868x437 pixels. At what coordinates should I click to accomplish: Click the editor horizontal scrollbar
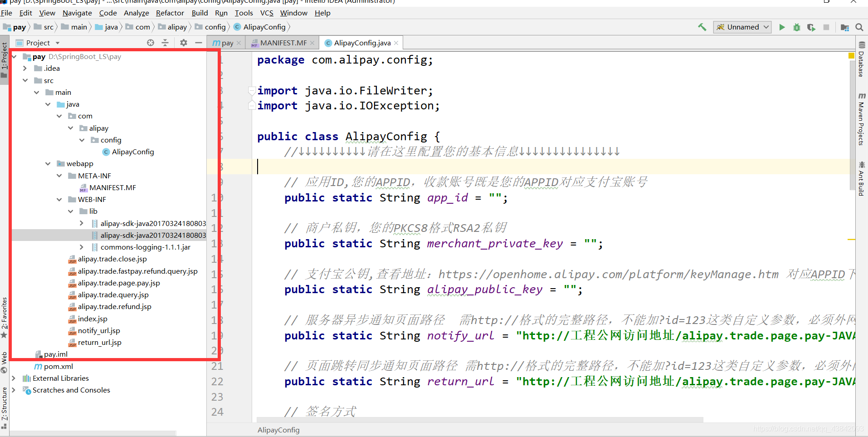point(480,420)
